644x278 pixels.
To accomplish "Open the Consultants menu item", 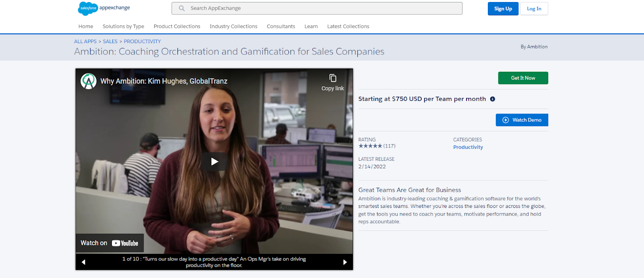I will tap(281, 26).
